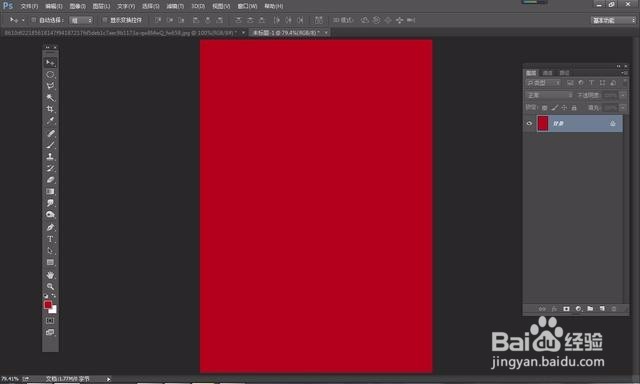Toggle adjustment layer filter in Layers panel
This screenshot has height=384, width=640.
pos(581,83)
